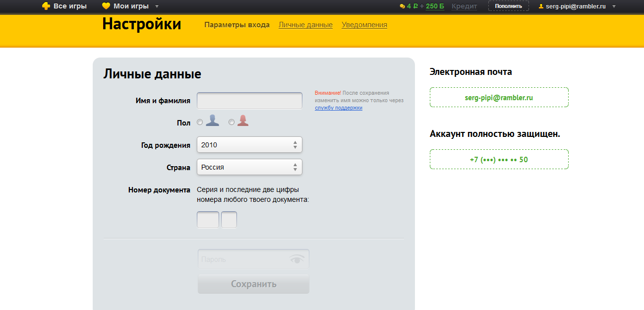This screenshot has width=644, height=310.
Task: Click the document last digits input box
Action: click(229, 220)
